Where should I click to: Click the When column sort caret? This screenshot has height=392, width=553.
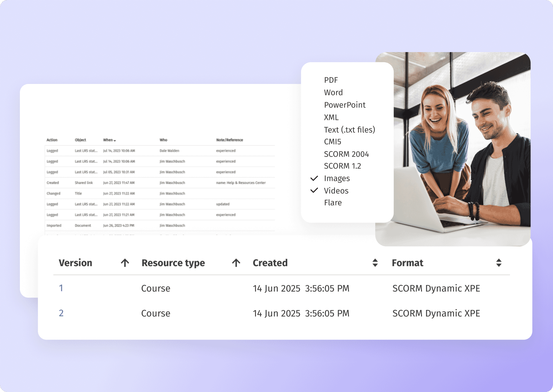pyautogui.click(x=115, y=140)
